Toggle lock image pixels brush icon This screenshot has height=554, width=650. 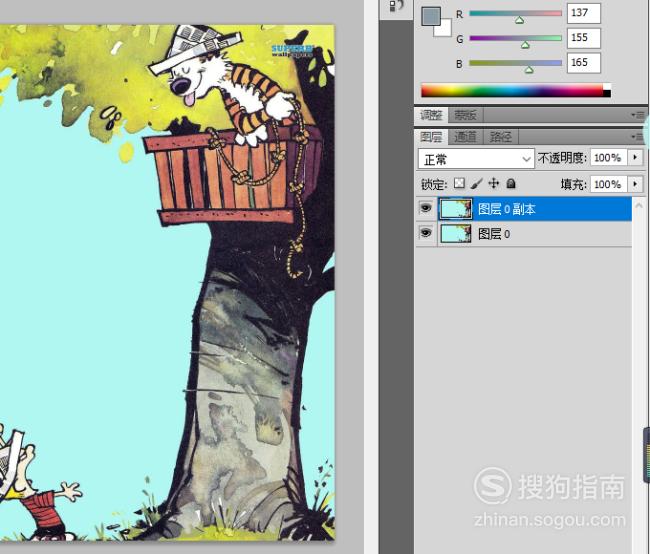pyautogui.click(x=477, y=183)
